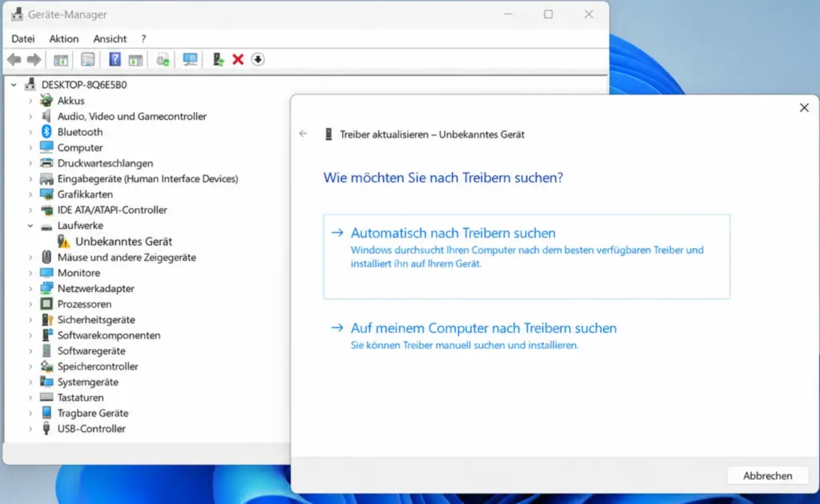Open the Ansicht menu
The image size is (820, 504).
click(x=110, y=38)
